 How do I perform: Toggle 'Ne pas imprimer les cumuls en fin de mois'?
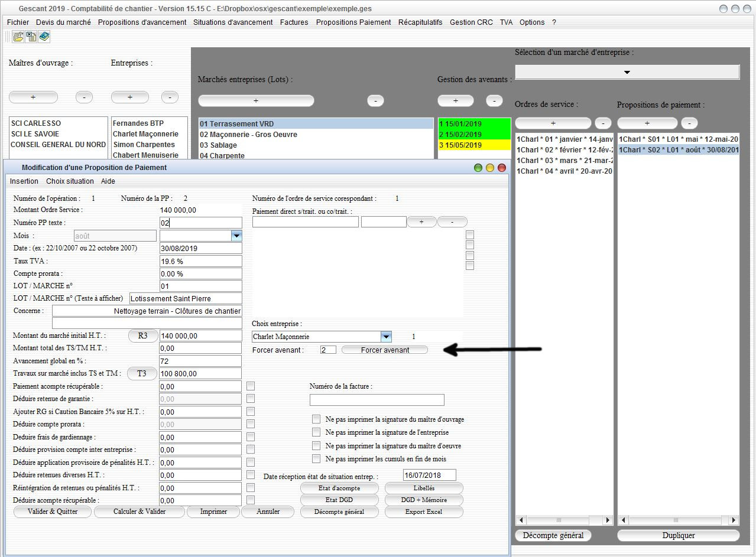316,459
